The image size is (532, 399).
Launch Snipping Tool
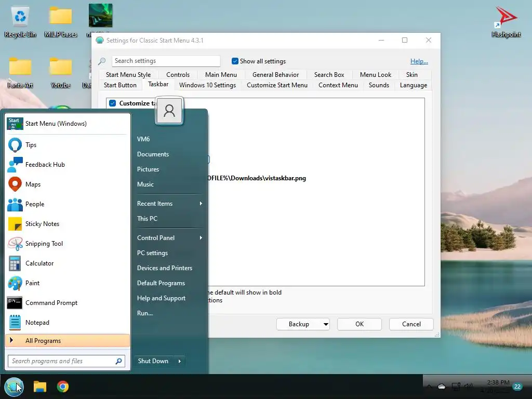[x=68, y=244]
